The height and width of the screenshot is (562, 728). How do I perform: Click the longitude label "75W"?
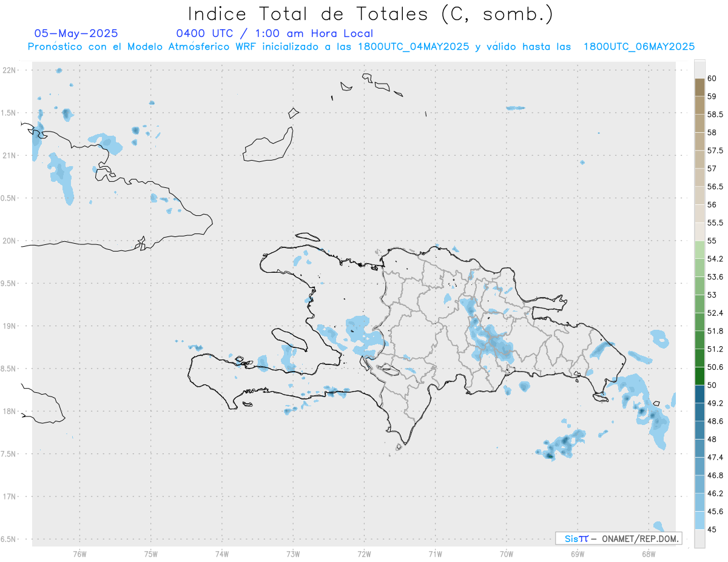click(x=150, y=554)
